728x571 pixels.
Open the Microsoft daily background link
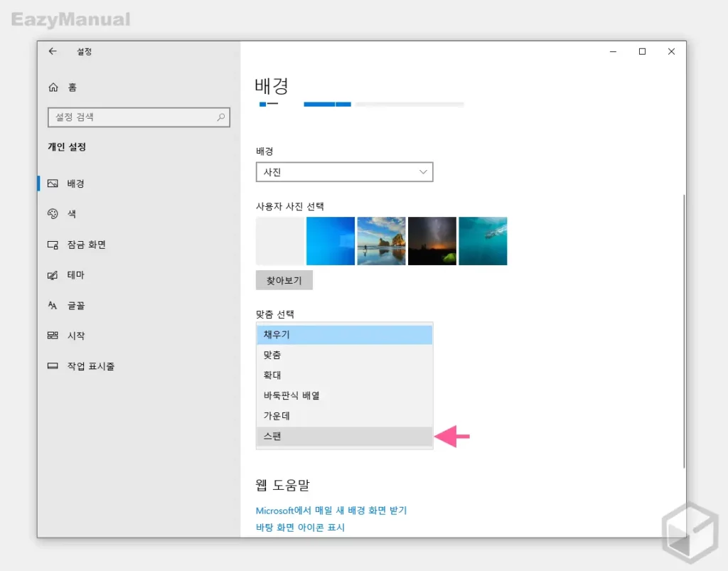[x=331, y=511]
